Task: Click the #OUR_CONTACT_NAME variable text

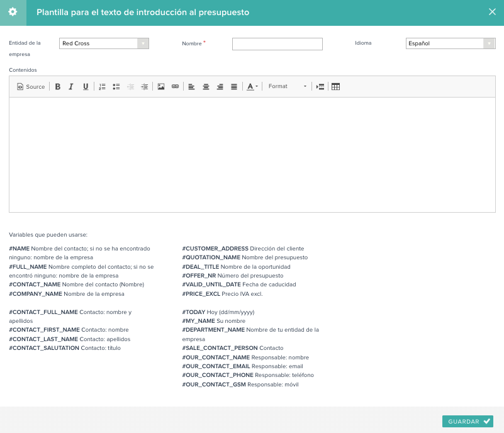Action: [x=216, y=357]
